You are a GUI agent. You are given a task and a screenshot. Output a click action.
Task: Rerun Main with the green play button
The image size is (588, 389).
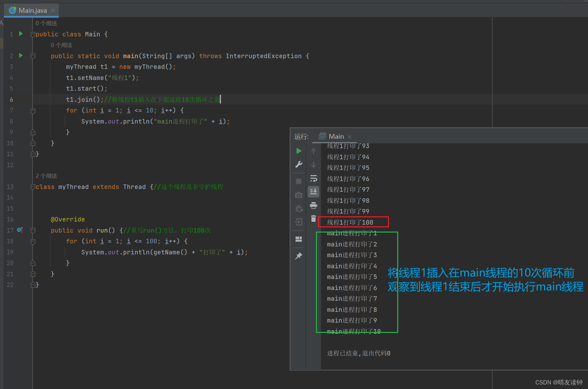click(x=299, y=151)
